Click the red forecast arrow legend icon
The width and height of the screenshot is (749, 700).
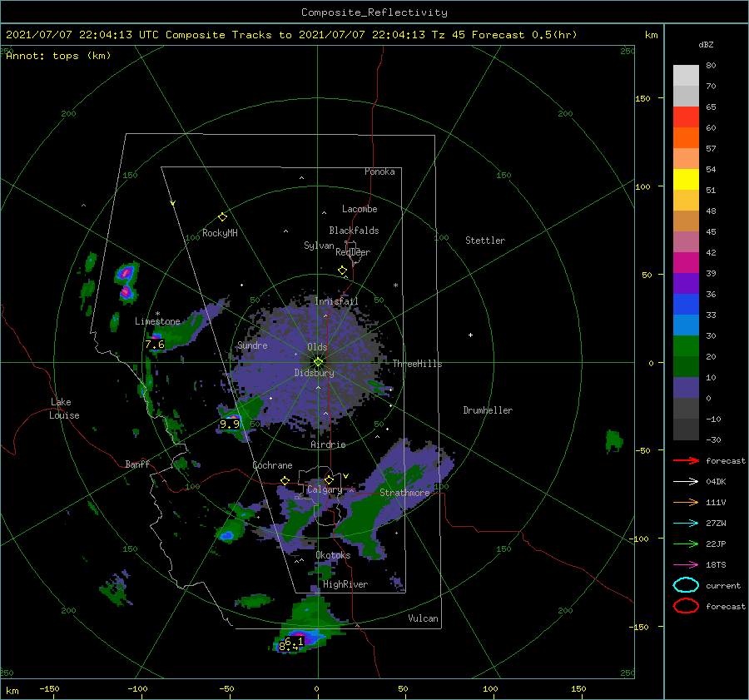pyautogui.click(x=686, y=460)
